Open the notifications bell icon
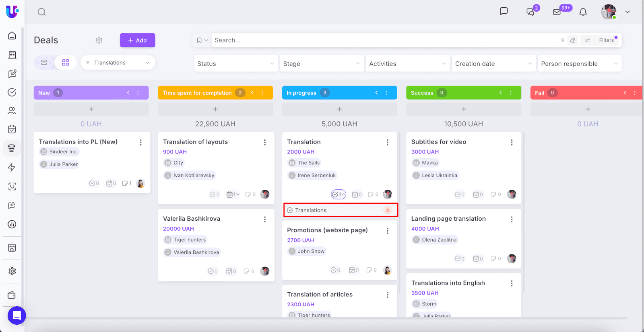Image resolution: width=644 pixels, height=332 pixels. tap(583, 12)
